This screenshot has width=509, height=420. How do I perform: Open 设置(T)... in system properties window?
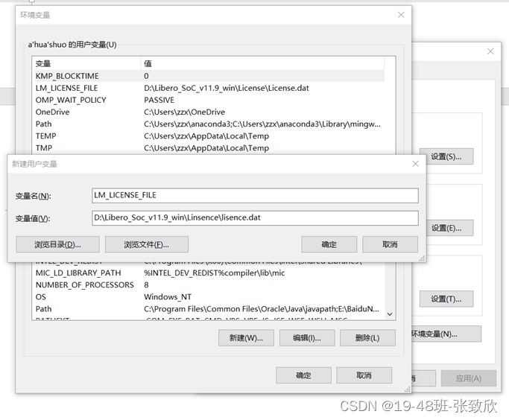tap(446, 299)
